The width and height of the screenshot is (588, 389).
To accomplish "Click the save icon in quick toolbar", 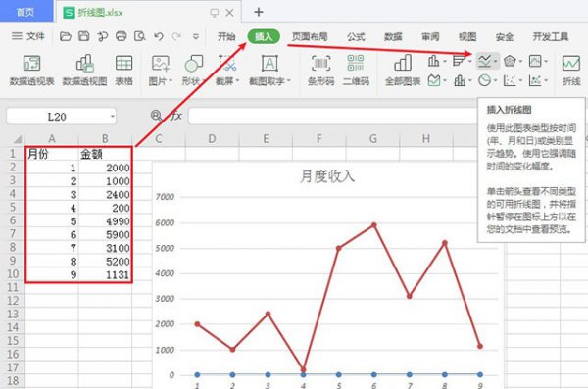I will (x=83, y=36).
